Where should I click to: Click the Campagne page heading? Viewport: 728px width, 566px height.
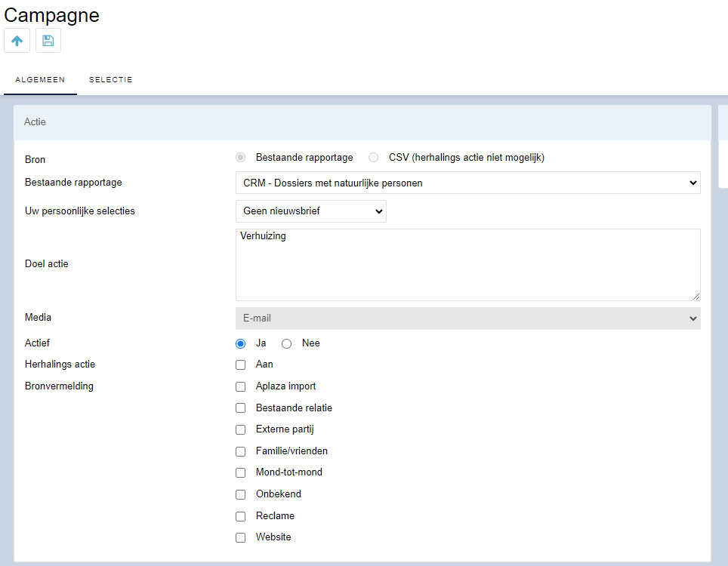(x=51, y=15)
